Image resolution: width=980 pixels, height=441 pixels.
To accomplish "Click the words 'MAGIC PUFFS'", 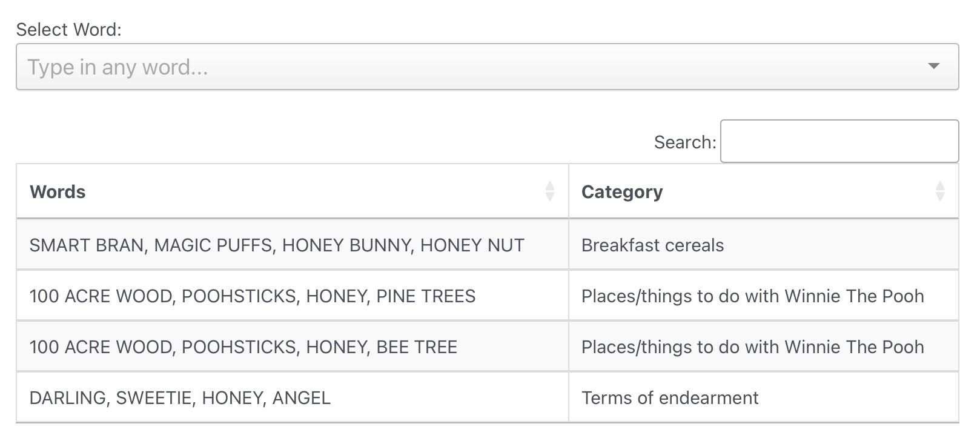I will pyautogui.click(x=213, y=245).
